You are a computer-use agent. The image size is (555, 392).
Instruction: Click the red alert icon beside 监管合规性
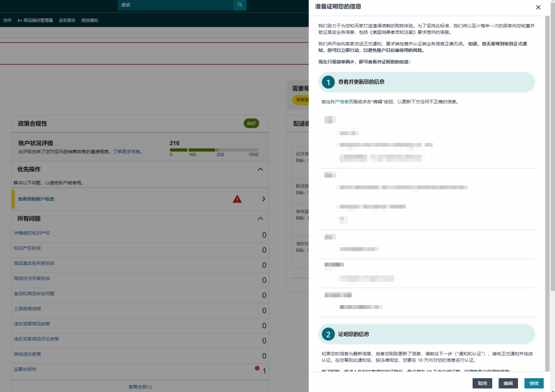tap(257, 368)
